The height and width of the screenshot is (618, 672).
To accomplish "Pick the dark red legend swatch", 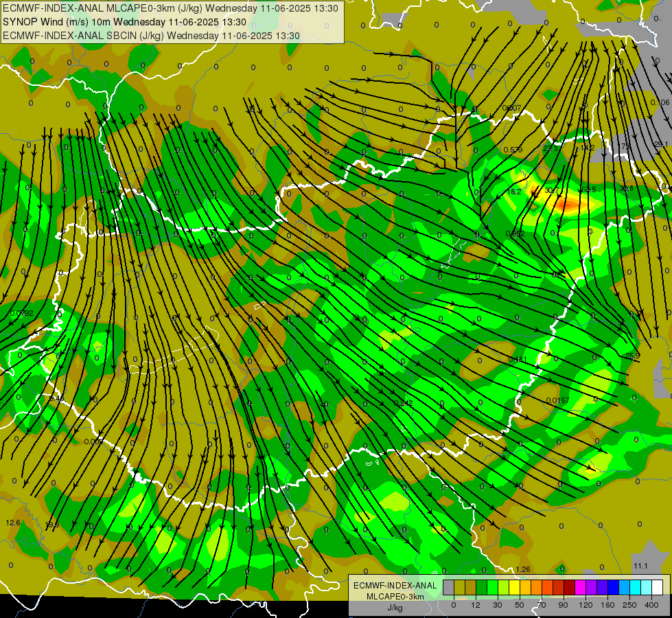I will (x=570, y=587).
